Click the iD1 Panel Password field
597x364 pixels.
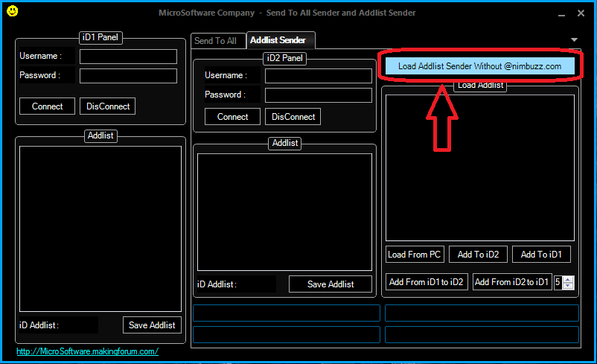coord(128,76)
